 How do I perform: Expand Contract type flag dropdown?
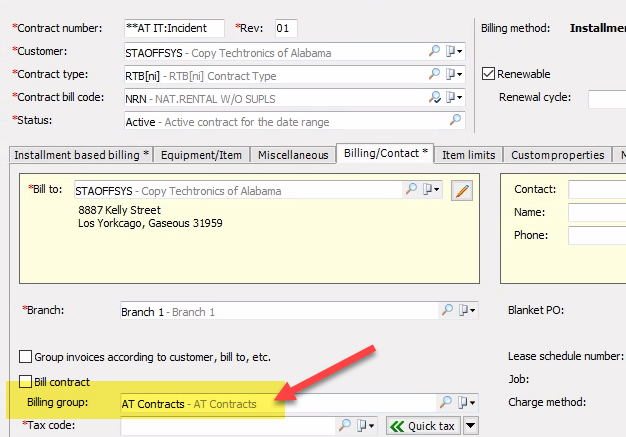454,74
